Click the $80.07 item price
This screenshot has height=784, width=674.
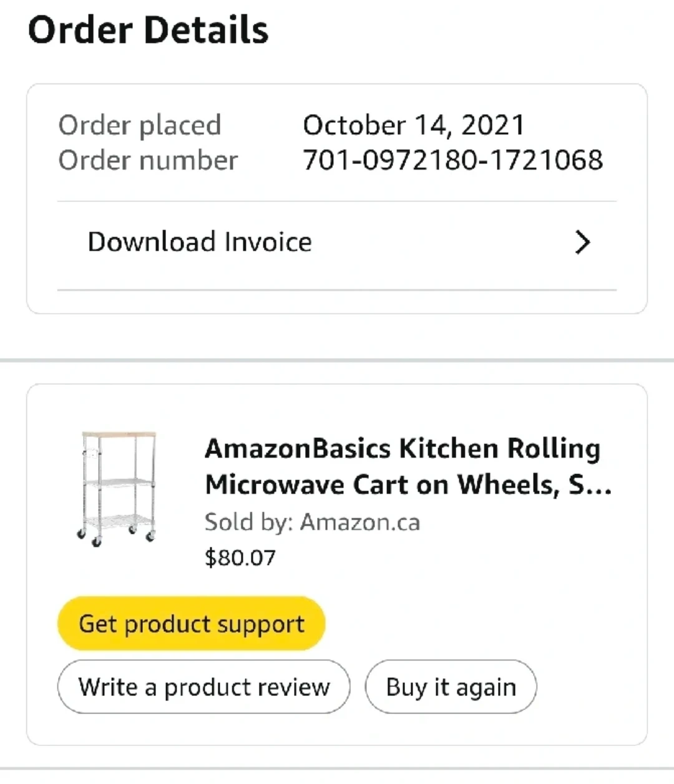pyautogui.click(x=240, y=557)
